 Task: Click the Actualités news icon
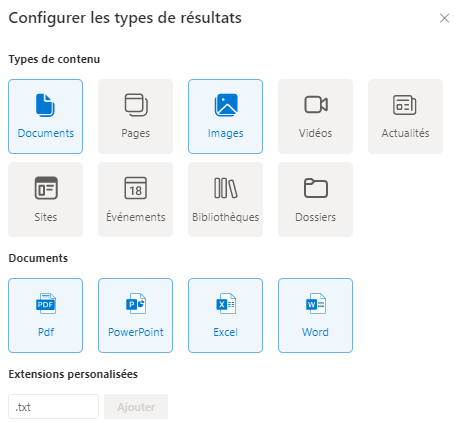coord(405,105)
